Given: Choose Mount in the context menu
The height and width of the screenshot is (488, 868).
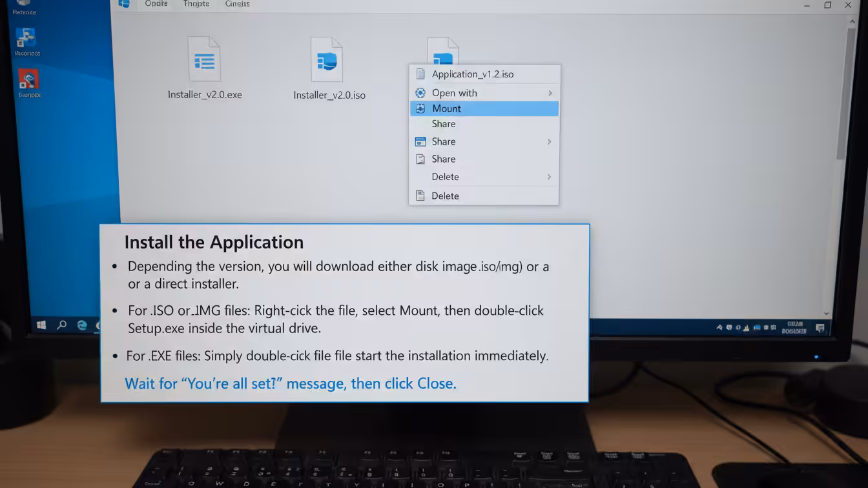Looking at the screenshot, I should click(x=484, y=108).
